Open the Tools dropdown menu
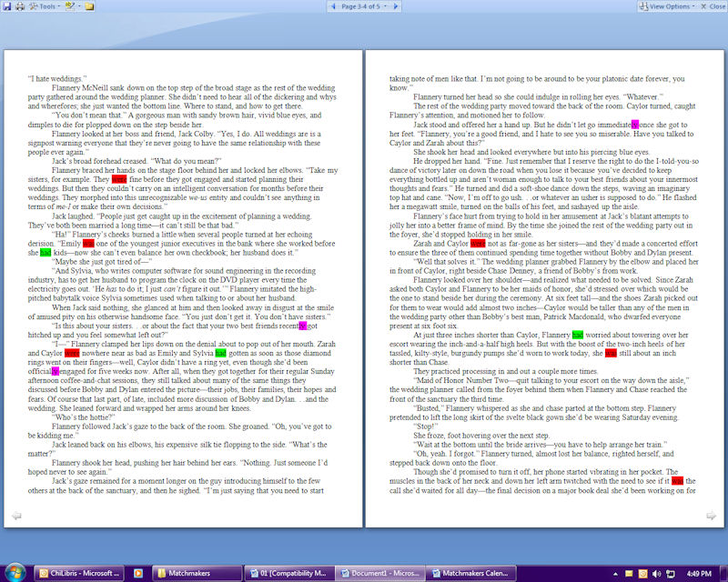The width and height of the screenshot is (728, 582). tap(45, 6)
